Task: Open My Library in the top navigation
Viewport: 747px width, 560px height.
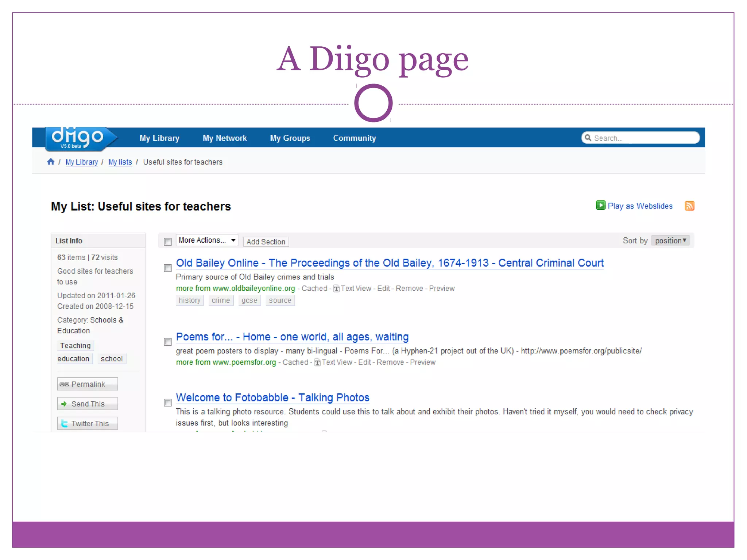Action: 159,138
